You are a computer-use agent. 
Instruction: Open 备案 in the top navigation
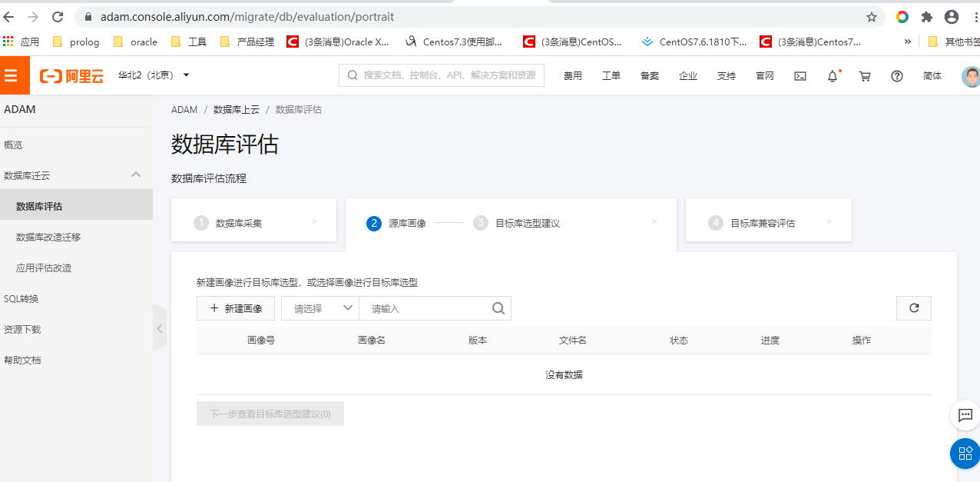(x=650, y=76)
